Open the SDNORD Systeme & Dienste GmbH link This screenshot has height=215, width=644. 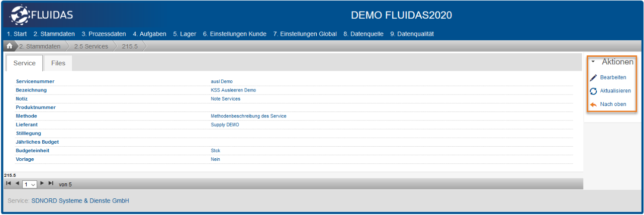(x=80, y=201)
